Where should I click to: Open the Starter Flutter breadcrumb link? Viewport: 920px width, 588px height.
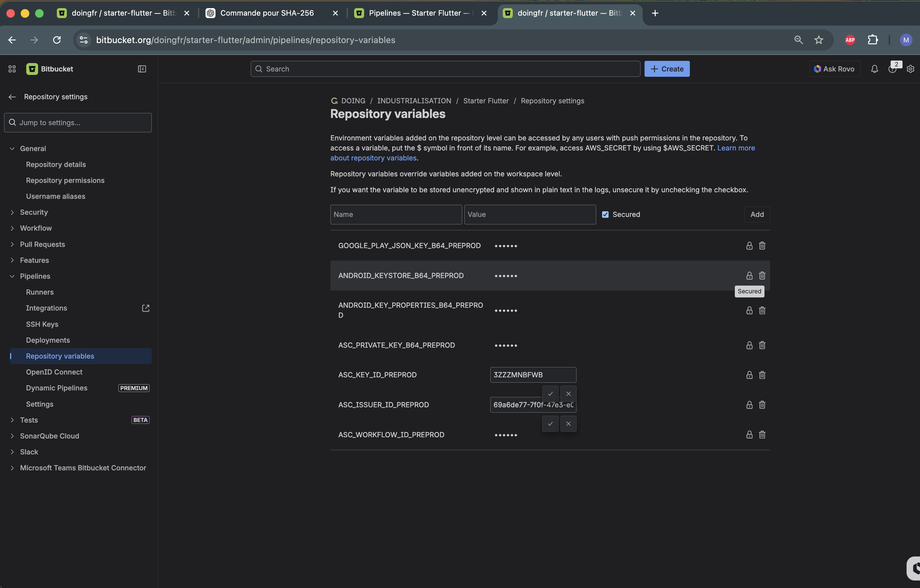point(486,101)
